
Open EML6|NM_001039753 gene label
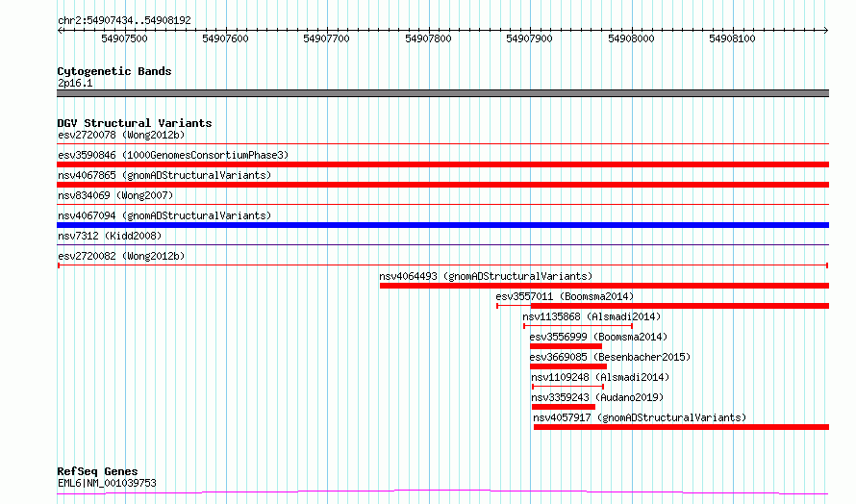pos(107,483)
